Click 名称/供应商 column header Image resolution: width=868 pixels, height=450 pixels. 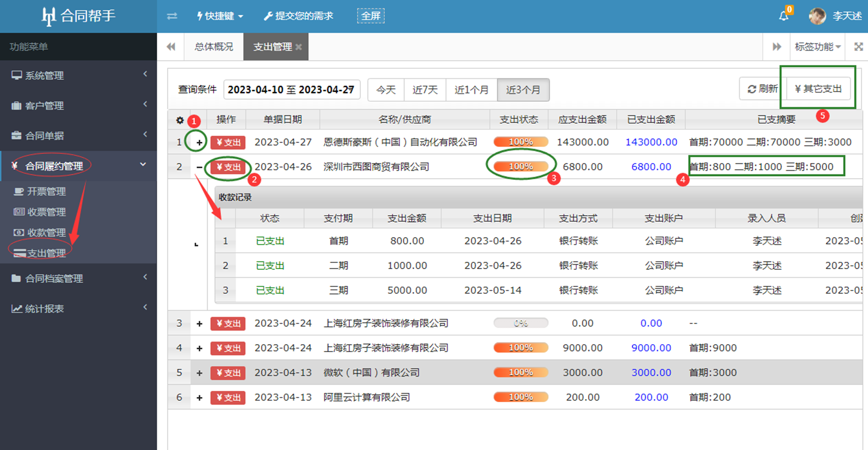[x=405, y=119]
